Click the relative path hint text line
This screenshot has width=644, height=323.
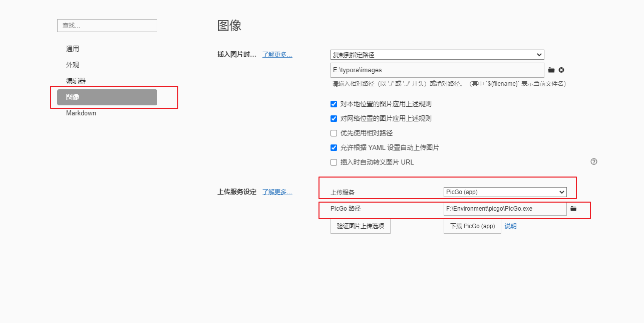point(449,84)
